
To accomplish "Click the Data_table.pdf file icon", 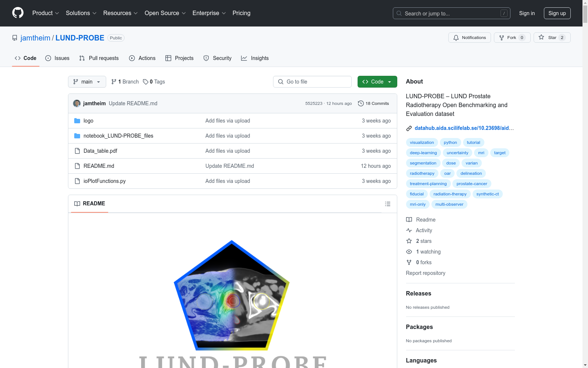I will point(77,151).
